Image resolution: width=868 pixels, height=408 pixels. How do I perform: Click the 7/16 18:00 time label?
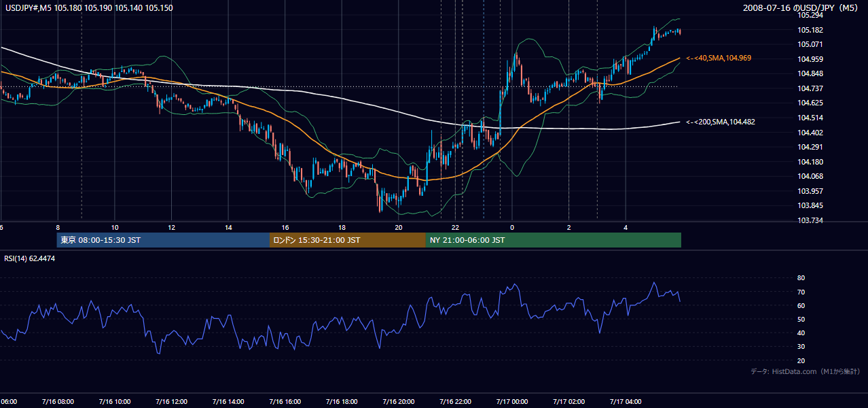[x=341, y=402]
